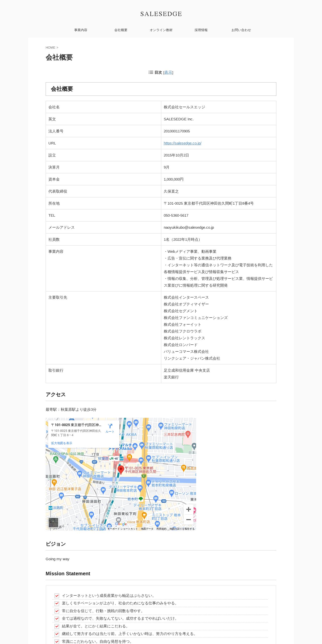322x644 pixels.
Task: Click the red location pin on the map
Action: (121, 470)
